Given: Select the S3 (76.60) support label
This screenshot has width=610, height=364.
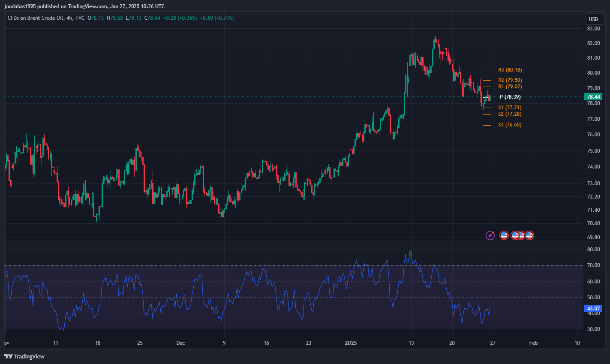Looking at the screenshot, I should click(510, 125).
